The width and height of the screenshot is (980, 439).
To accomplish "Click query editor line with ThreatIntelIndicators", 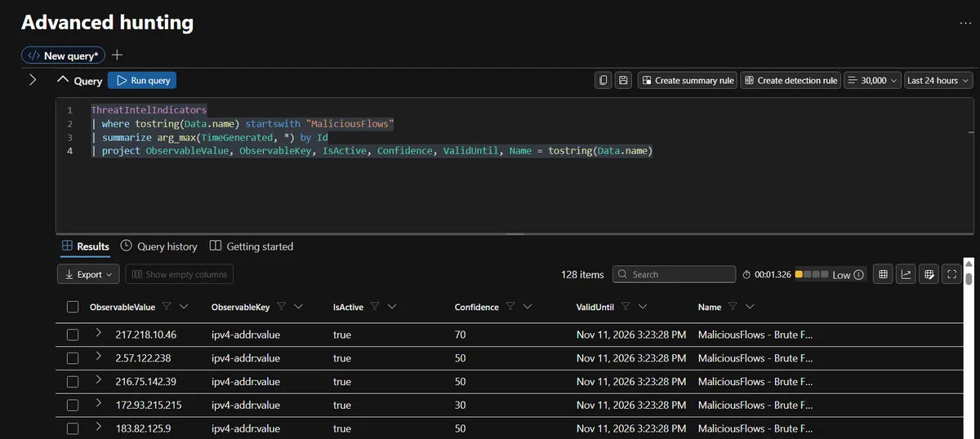I will (149, 109).
